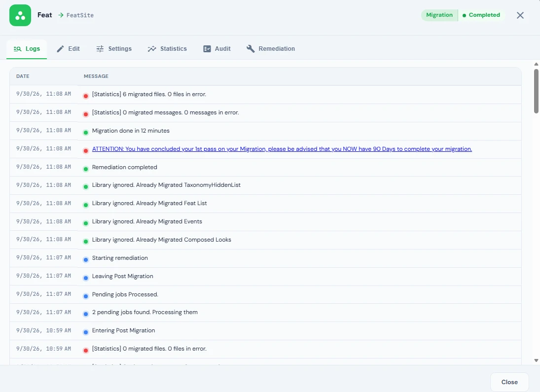This screenshot has width=540, height=392.
Task: Click red dot beside 0 migrated files row
Action: tap(86, 351)
